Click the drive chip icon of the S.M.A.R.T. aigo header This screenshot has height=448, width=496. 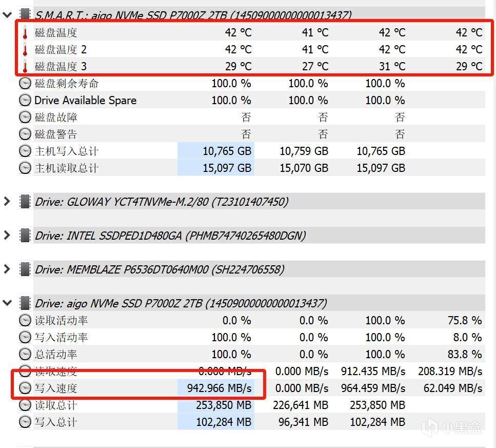pyautogui.click(x=25, y=14)
